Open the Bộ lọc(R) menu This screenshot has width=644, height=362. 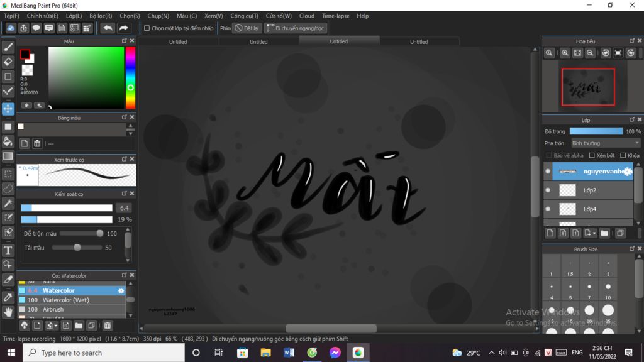(x=101, y=16)
